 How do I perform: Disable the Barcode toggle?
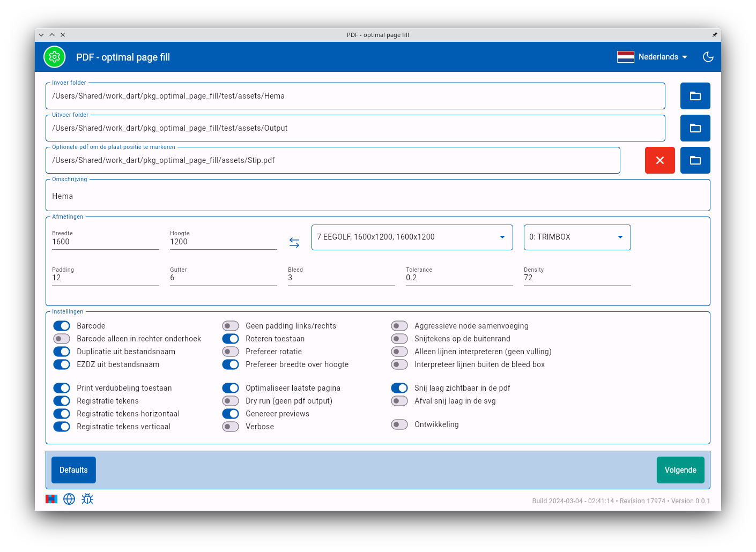point(62,326)
